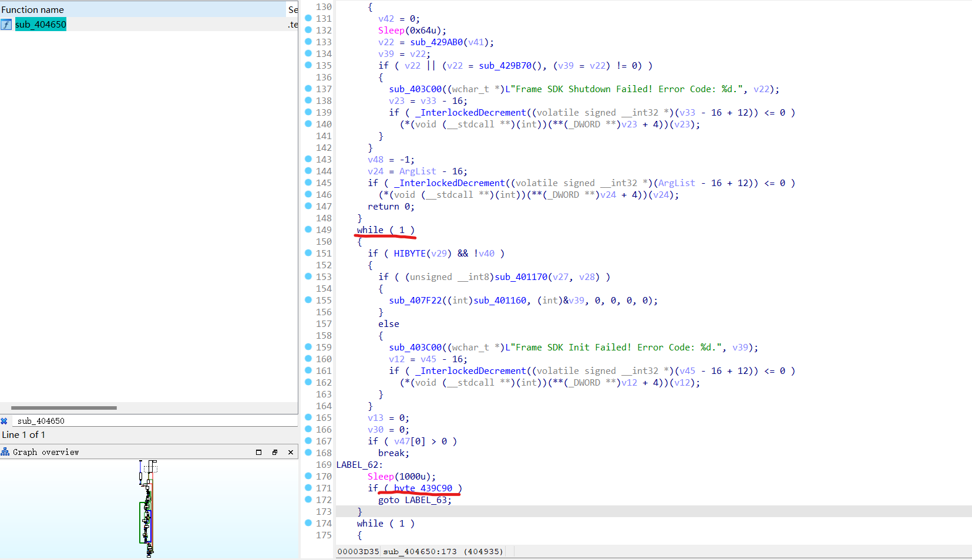Click the function icon beside sub_404650
The height and width of the screenshot is (560, 972).
6,25
